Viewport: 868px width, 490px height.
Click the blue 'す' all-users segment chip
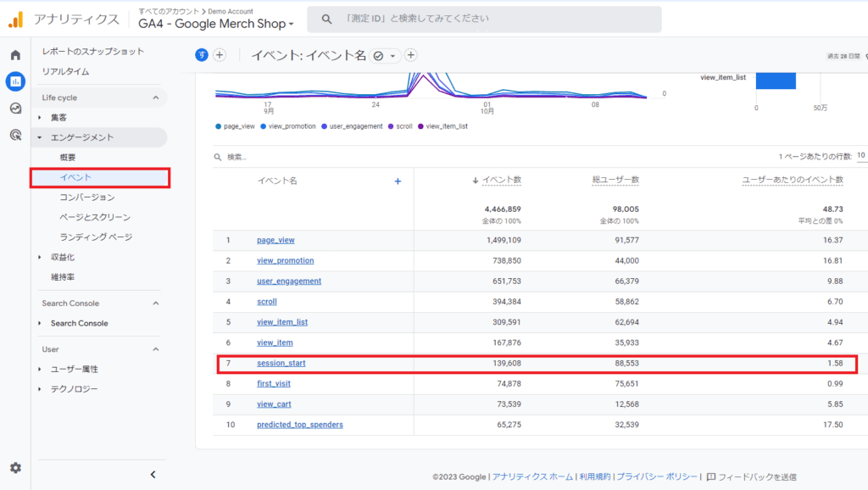pos(202,55)
